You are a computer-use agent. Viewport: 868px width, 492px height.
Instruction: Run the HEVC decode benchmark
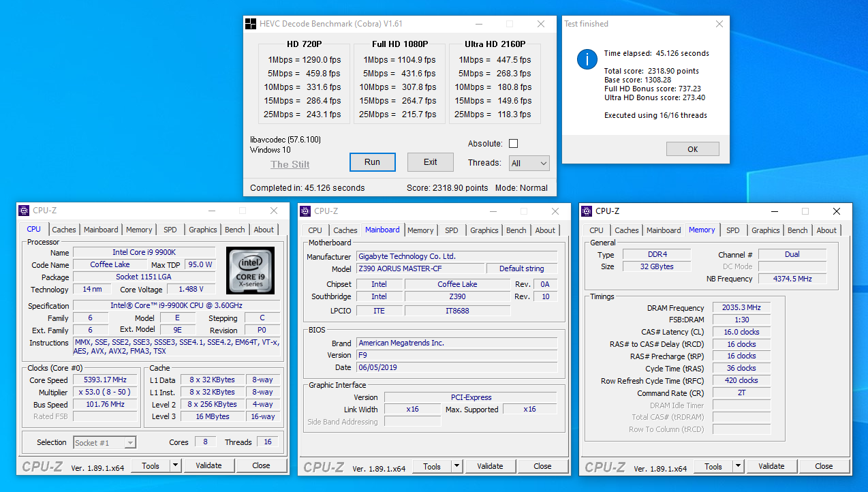(372, 162)
